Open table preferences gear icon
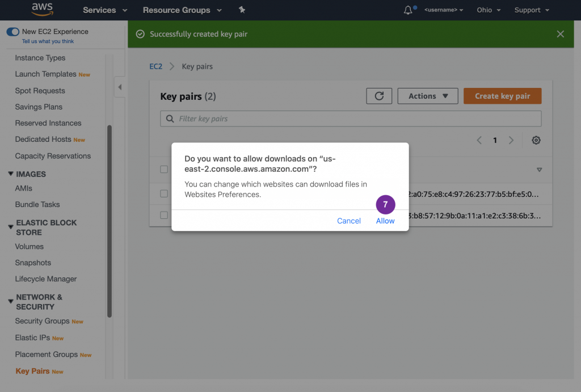 (536, 140)
